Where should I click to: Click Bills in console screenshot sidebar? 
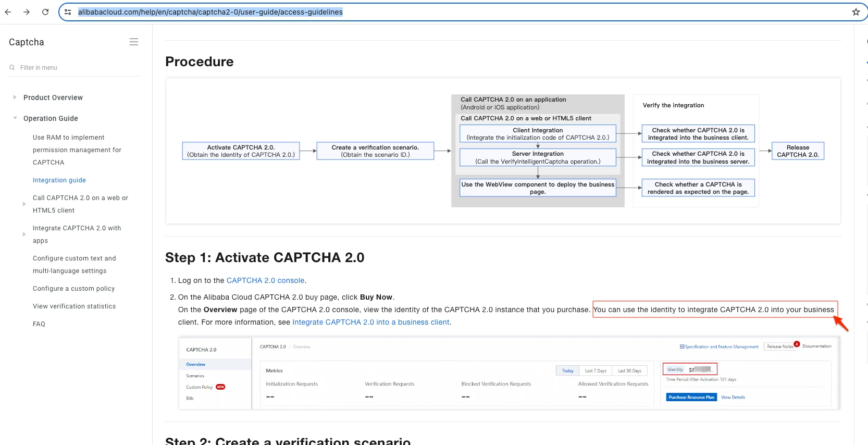(190, 398)
